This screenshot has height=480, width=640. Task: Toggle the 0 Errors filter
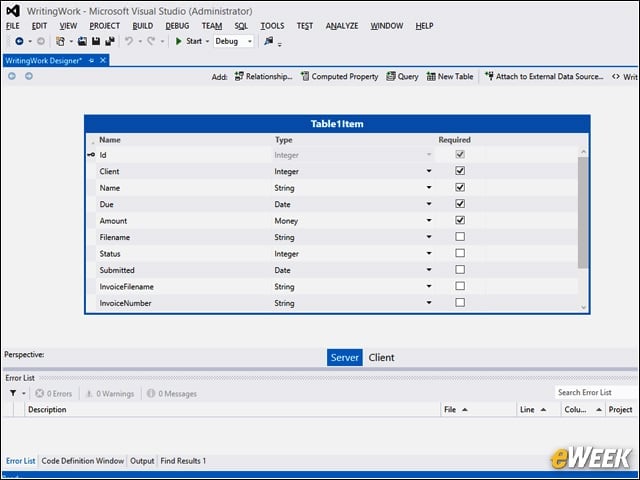[x=53, y=393]
